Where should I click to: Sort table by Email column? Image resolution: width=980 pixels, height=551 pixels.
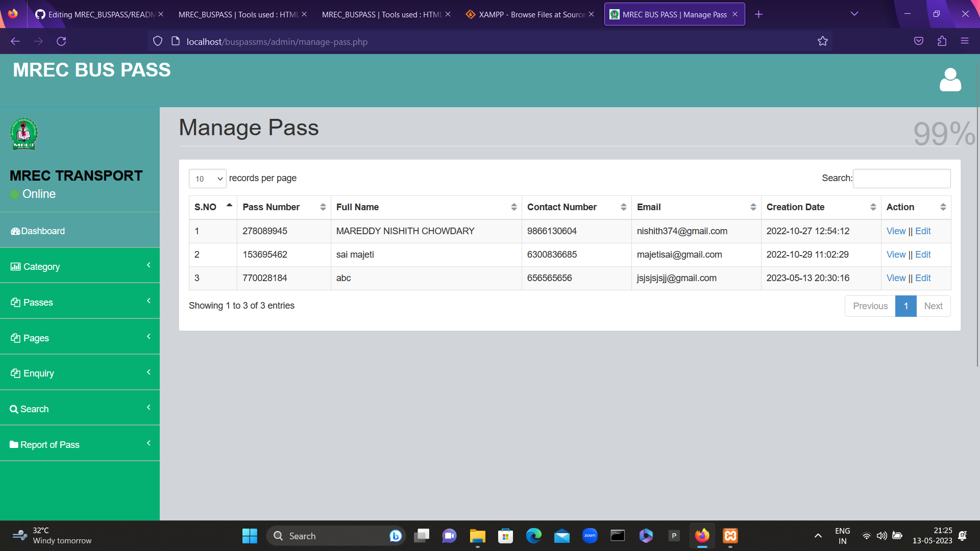pos(696,207)
